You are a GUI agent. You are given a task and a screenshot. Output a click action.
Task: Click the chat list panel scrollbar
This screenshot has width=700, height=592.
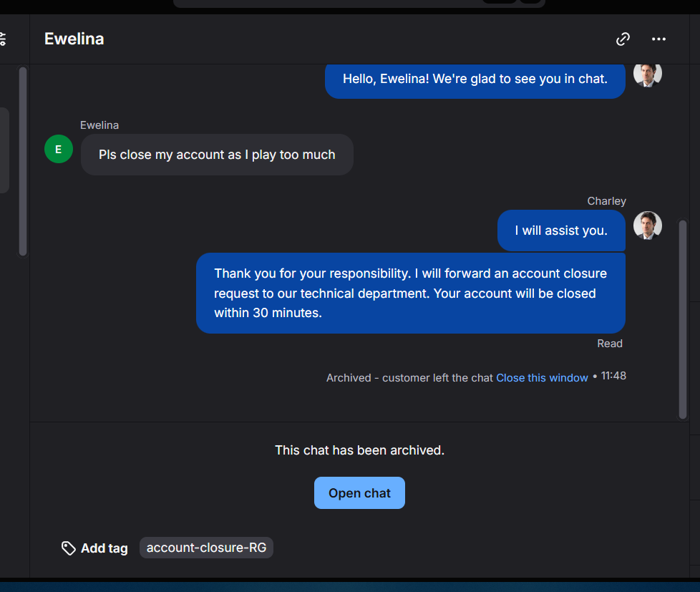[x=23, y=161]
